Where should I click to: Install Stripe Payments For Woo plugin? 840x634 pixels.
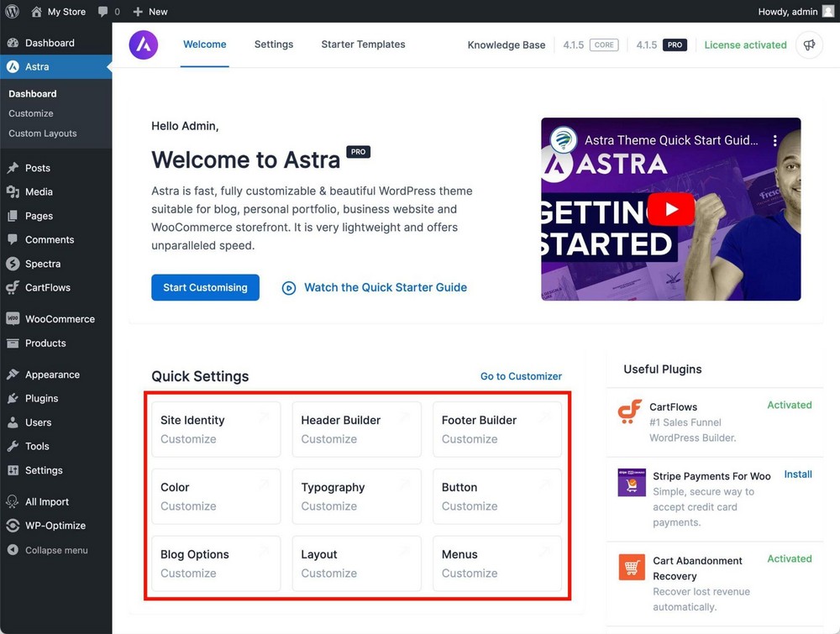(797, 474)
